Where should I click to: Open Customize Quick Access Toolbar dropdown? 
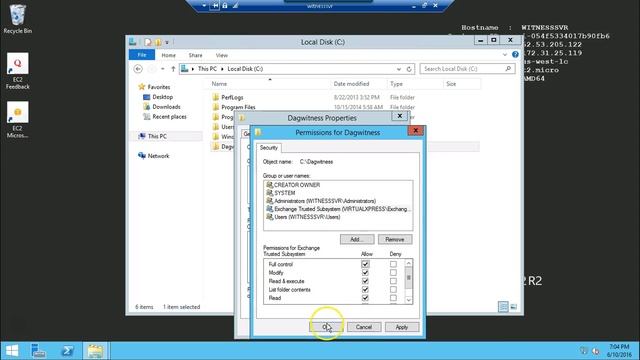(167, 42)
